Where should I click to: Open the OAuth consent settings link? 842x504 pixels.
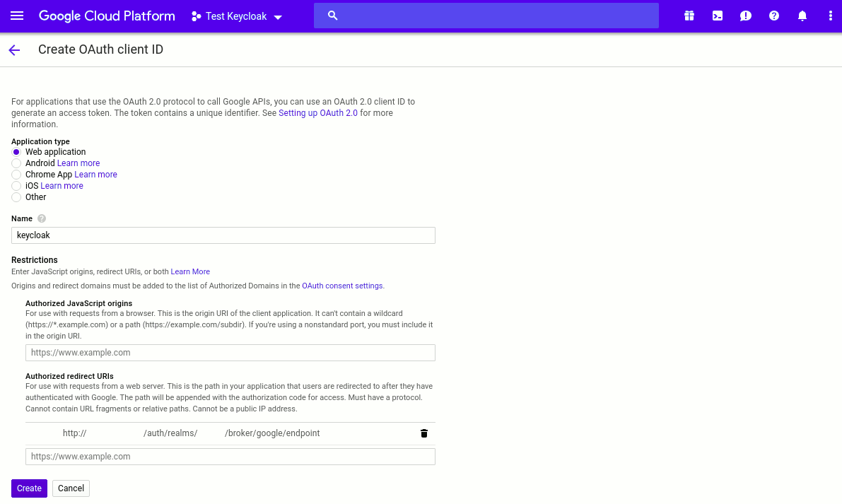[x=342, y=286]
